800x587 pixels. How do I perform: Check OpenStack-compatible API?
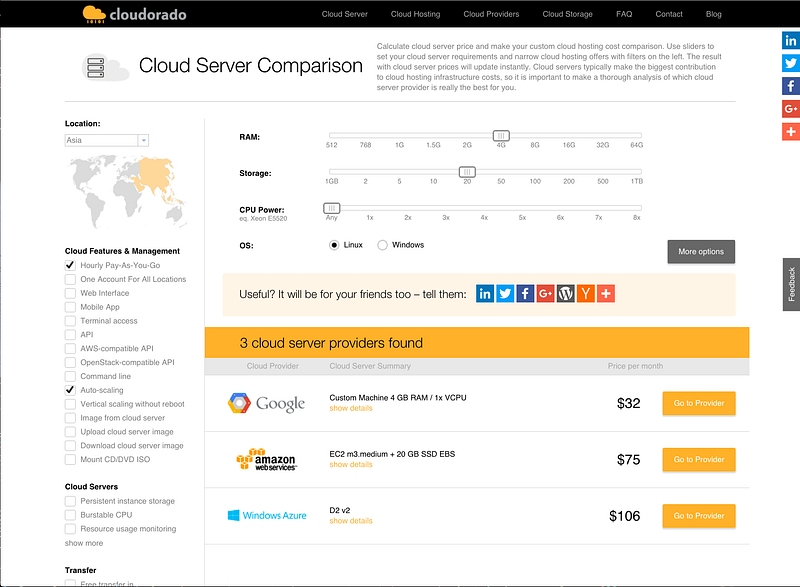(x=70, y=362)
